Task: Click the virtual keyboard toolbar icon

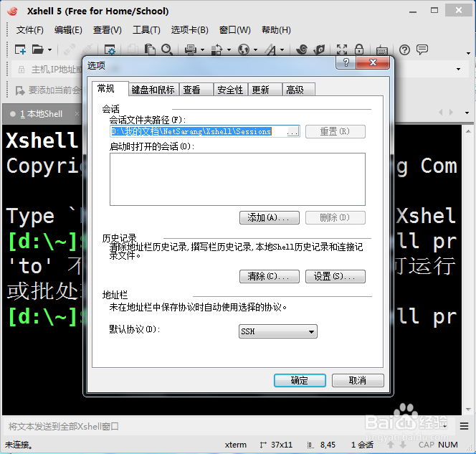Action: 382,49
